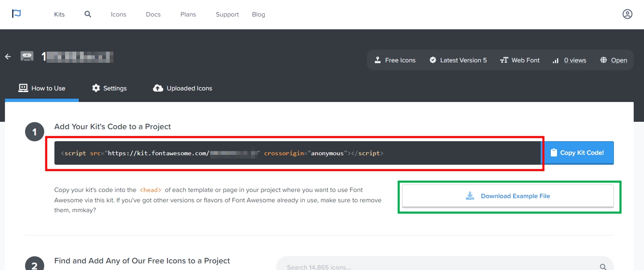The width and height of the screenshot is (644, 270).
Task: Switch to the Uploaded Icons tab
Action: [183, 88]
